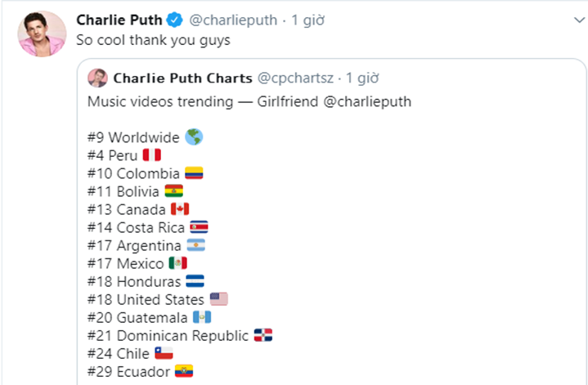588x385 pixels.
Task: Click the blue verified badge icon
Action: tap(175, 19)
